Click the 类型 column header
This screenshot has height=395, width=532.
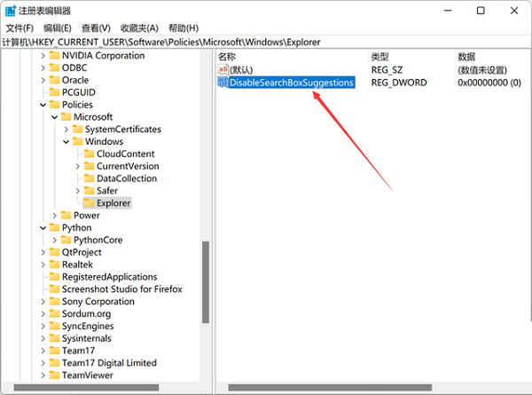[x=380, y=56]
